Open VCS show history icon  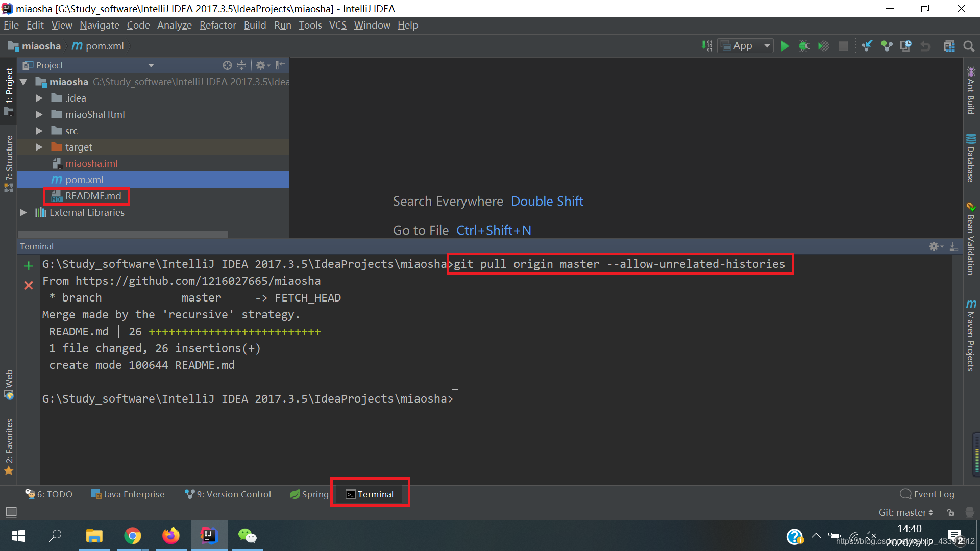[906, 46]
